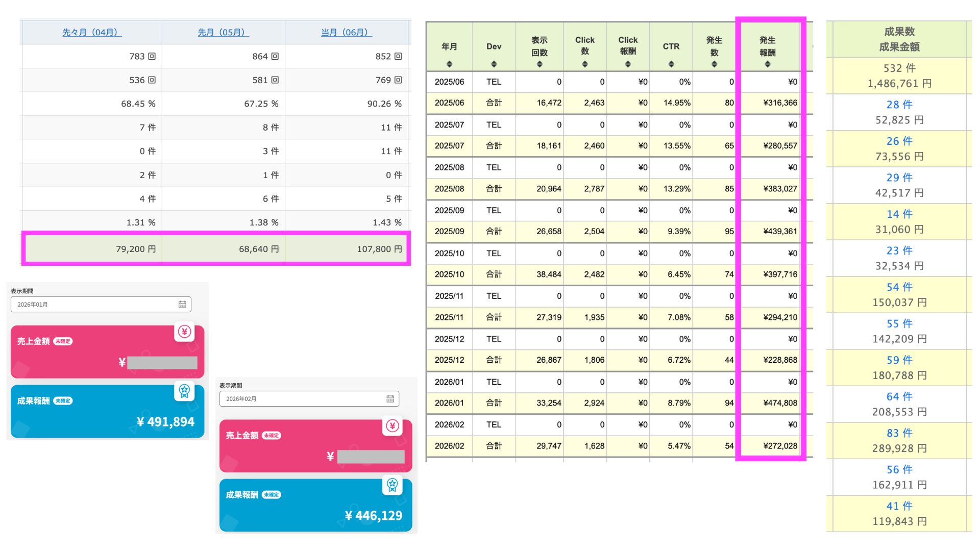Open the 当月(06月) column link
The height and width of the screenshot is (551, 980).
point(347,32)
